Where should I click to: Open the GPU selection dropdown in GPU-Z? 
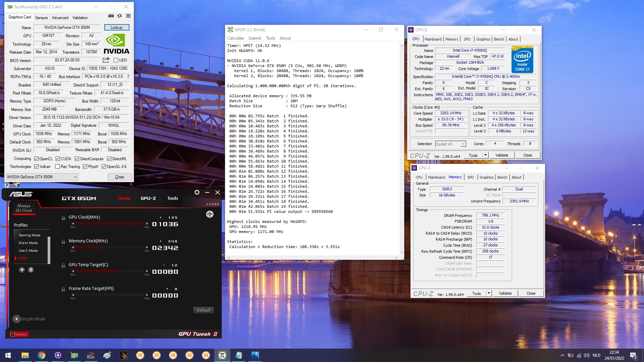[42, 177]
